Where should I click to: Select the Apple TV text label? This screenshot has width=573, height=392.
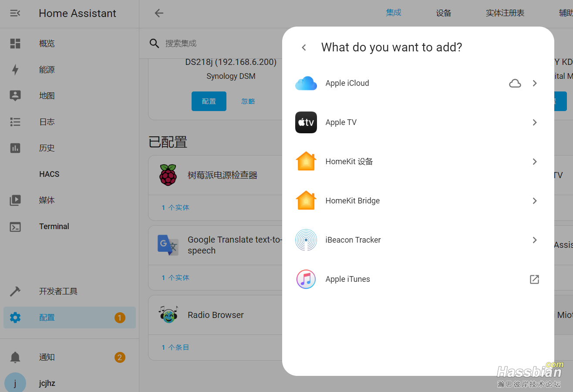coord(341,122)
